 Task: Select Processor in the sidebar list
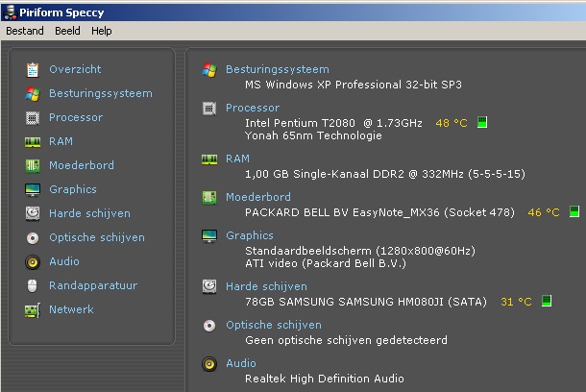[x=76, y=117]
